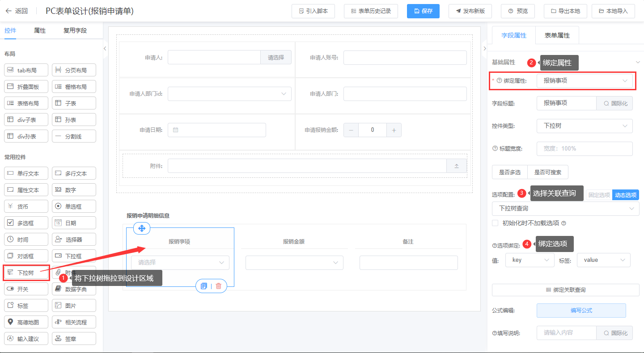Expand the 值 key dropdown
The image size is (644, 353).
[x=530, y=260]
